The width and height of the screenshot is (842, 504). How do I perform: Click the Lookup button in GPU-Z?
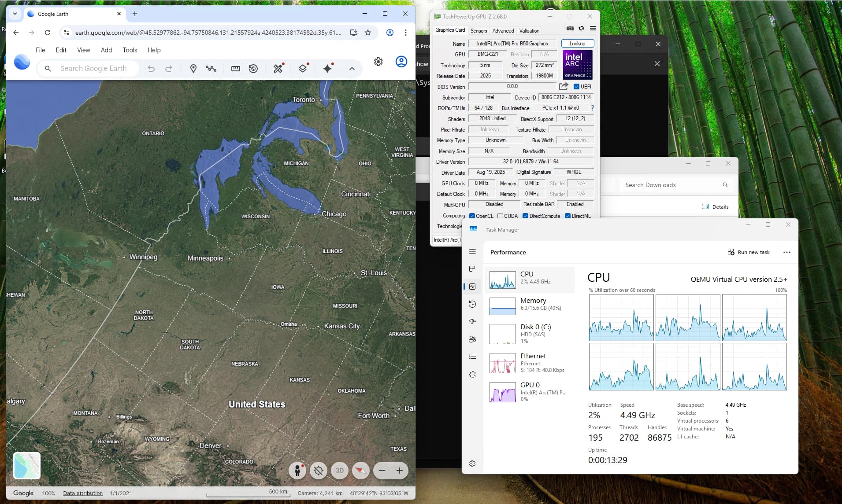(577, 44)
